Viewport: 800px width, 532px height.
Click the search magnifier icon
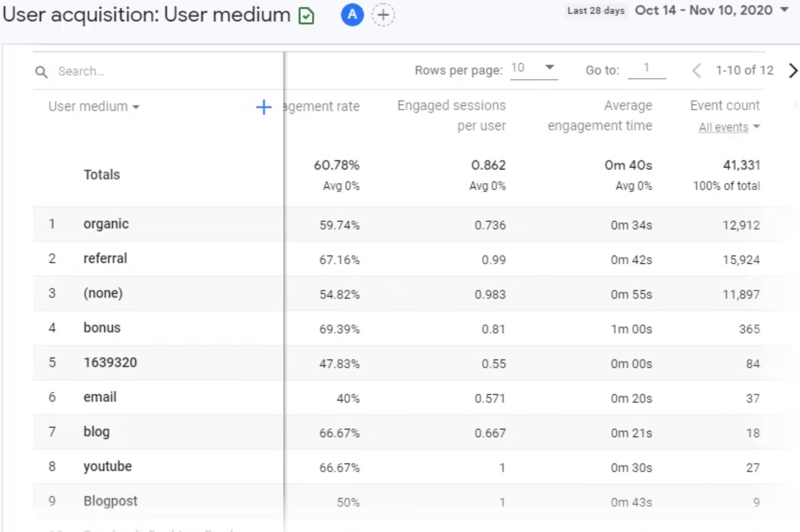pyautogui.click(x=41, y=71)
